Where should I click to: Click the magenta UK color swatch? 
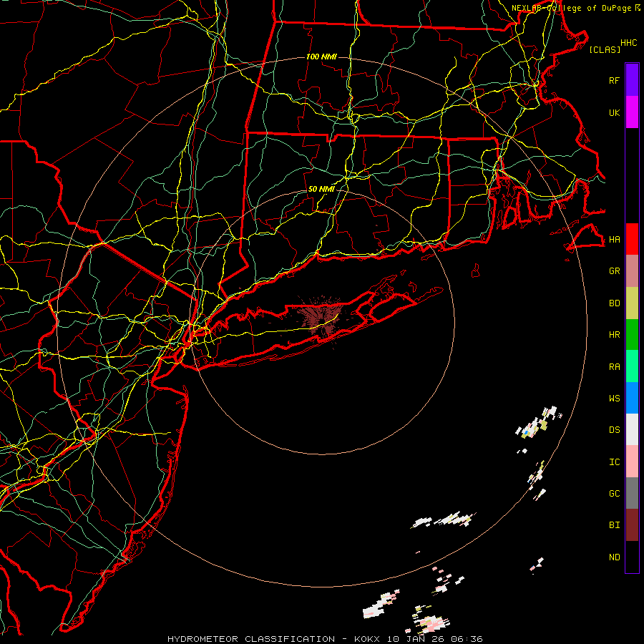tap(632, 112)
